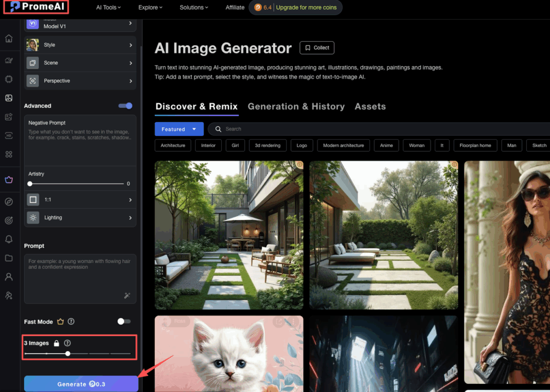Click the Fast Mode crown icon
Image resolution: width=550 pixels, height=392 pixels.
(x=60, y=322)
